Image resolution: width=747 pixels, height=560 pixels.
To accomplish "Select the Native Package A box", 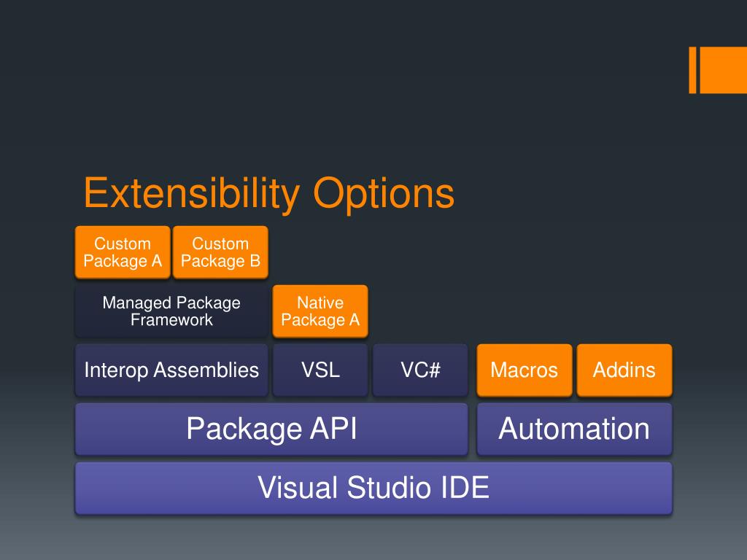I will [320, 311].
